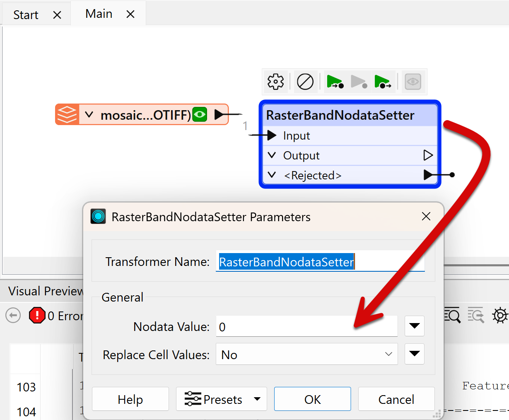Disable the transformer using the slashed-circle icon
Screen dimensions: 509x420
pyautogui.click(x=305, y=82)
